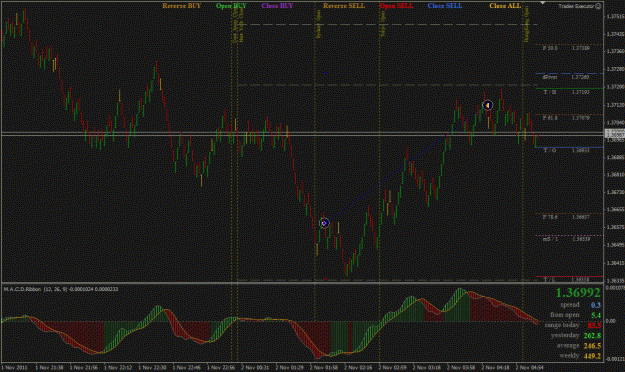
Task: Click the Reverse SELL label
Action: click(344, 6)
